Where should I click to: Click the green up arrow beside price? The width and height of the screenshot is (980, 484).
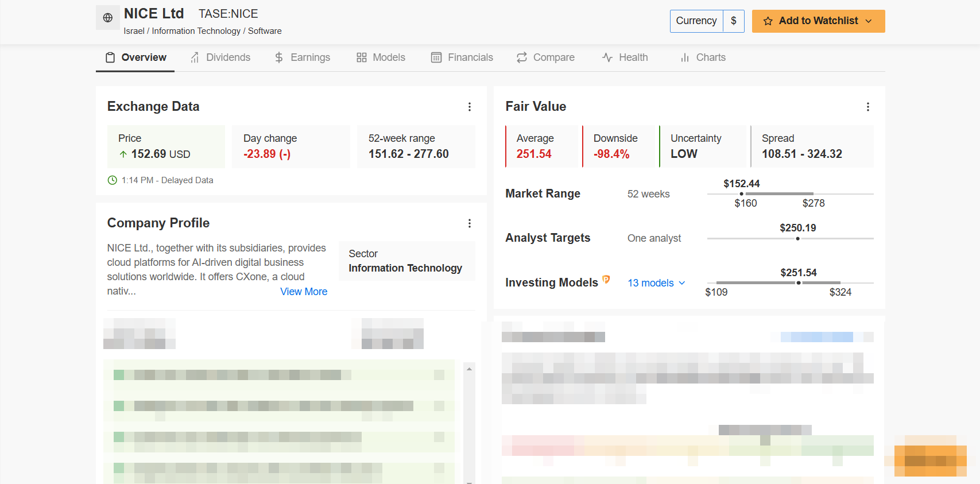(123, 154)
